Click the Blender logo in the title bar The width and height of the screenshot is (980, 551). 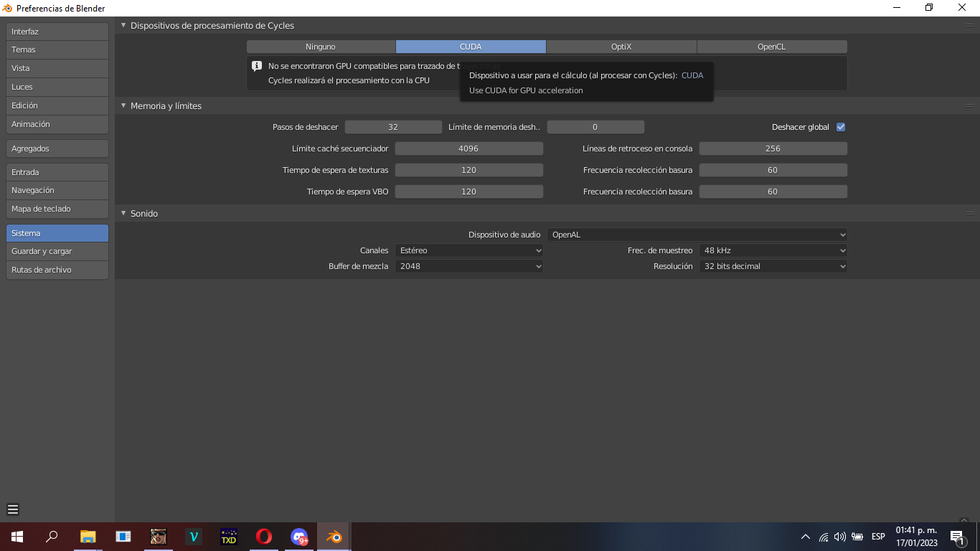pyautogui.click(x=8, y=8)
